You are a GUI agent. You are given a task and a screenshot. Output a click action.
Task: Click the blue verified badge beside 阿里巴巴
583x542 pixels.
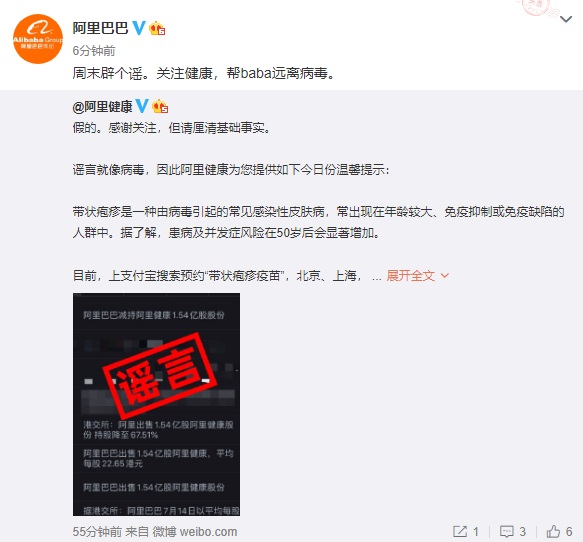tap(139, 28)
